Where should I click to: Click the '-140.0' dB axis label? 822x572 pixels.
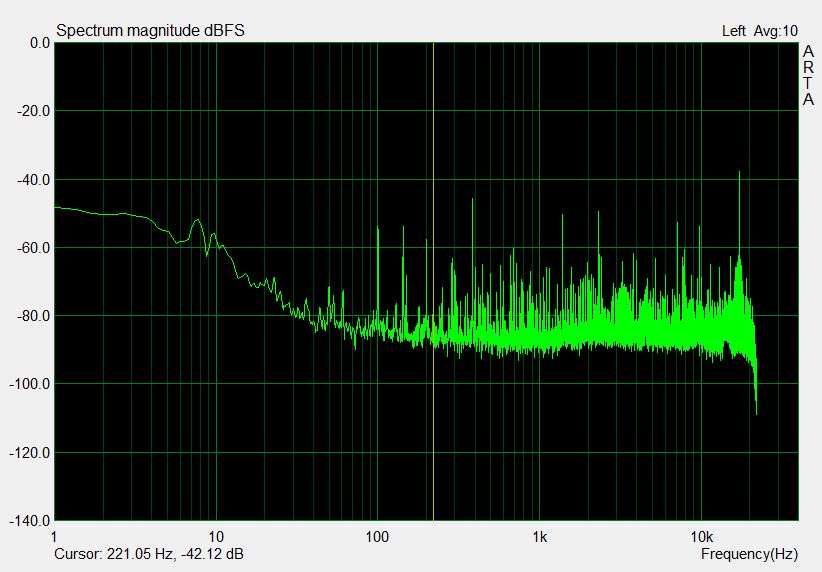(30, 521)
